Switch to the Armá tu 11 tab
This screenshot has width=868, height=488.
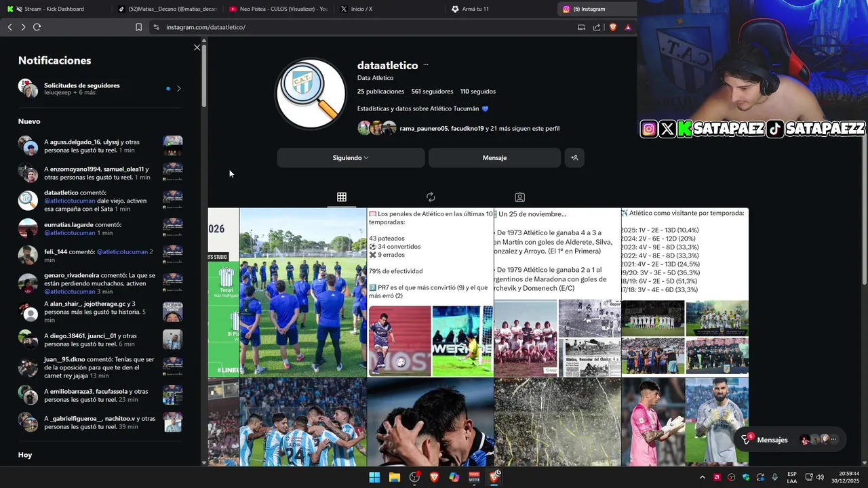click(x=502, y=9)
